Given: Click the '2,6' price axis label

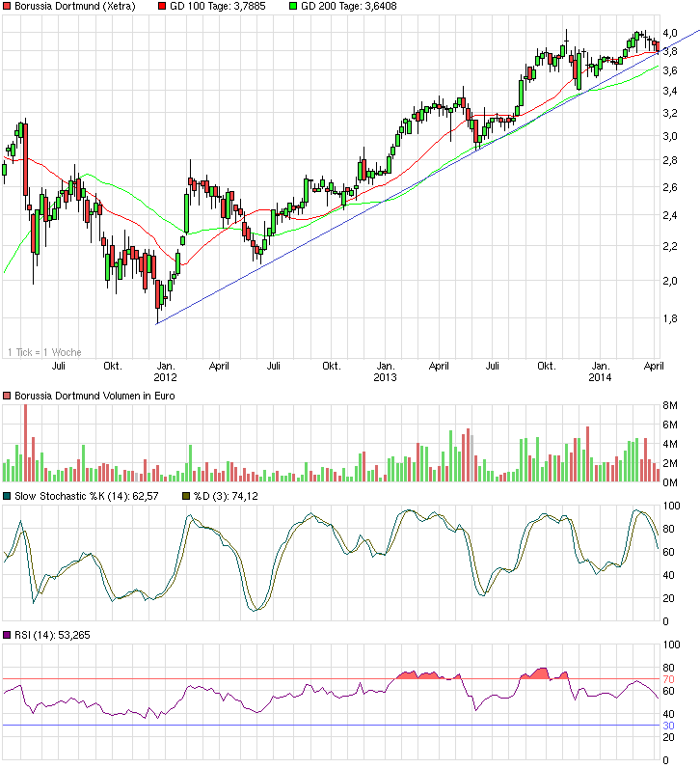Looking at the screenshot, I should 670,187.
